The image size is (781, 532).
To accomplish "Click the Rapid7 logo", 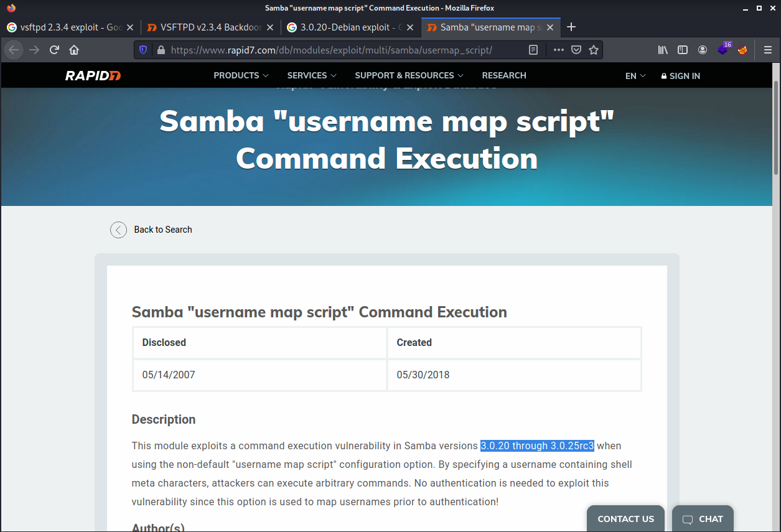I will pos(93,76).
